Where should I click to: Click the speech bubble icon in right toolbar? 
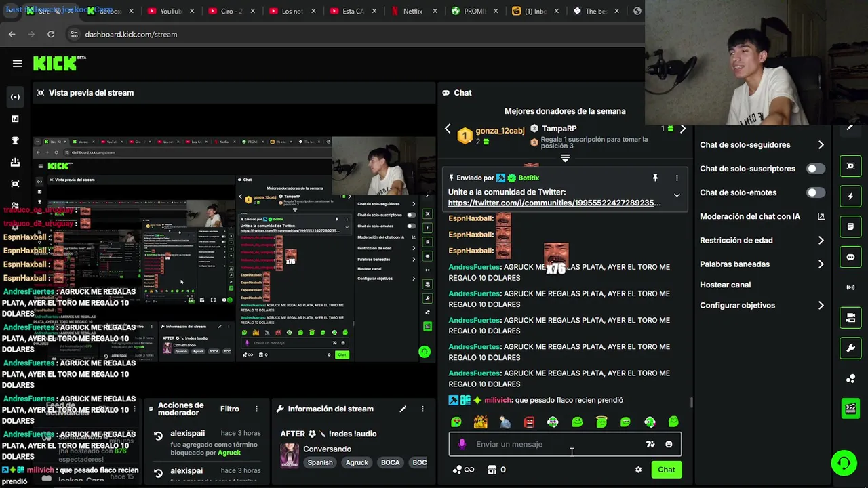(850, 258)
